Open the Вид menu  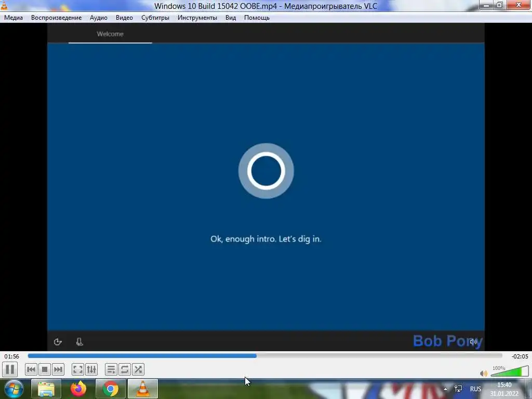tap(230, 18)
